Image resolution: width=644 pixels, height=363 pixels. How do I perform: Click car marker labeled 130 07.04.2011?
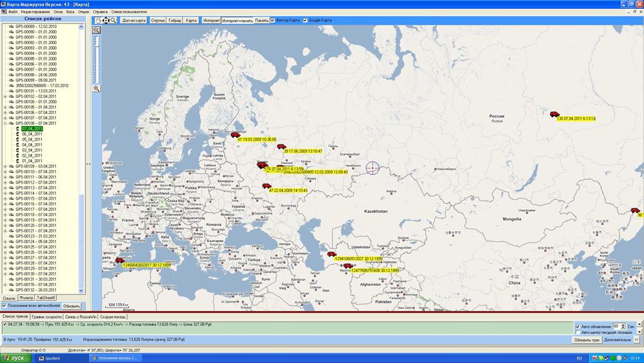[555, 114]
